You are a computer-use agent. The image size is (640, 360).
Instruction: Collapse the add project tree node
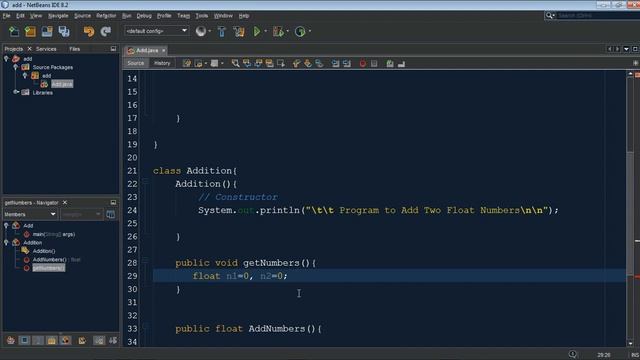(x=6, y=59)
